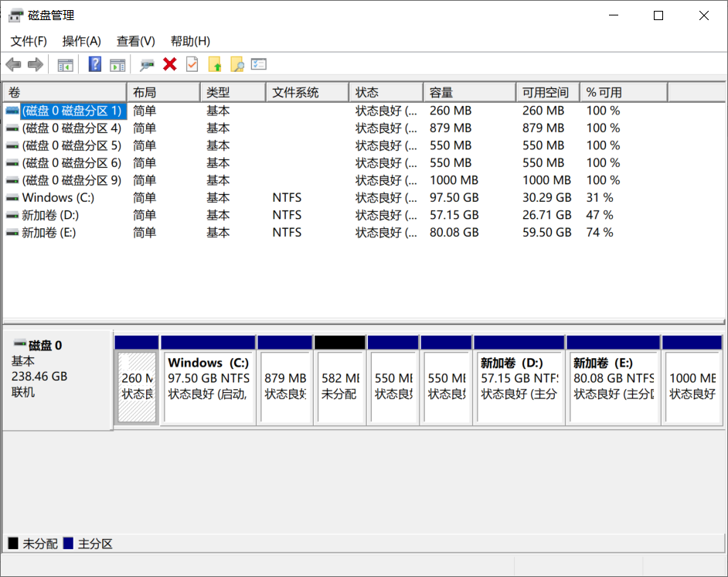Click the Back arrow toolbar icon
The image size is (728, 577).
[x=13, y=64]
